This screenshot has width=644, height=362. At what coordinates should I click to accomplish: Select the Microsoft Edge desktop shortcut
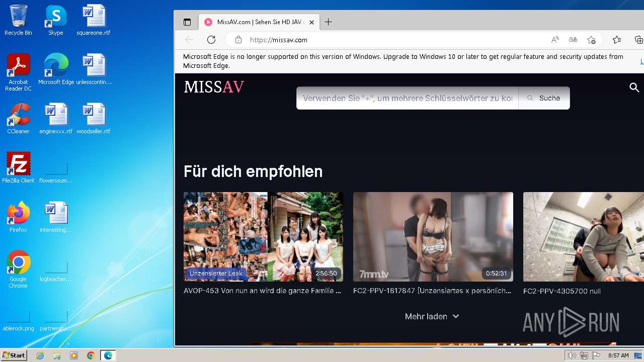coord(56,69)
